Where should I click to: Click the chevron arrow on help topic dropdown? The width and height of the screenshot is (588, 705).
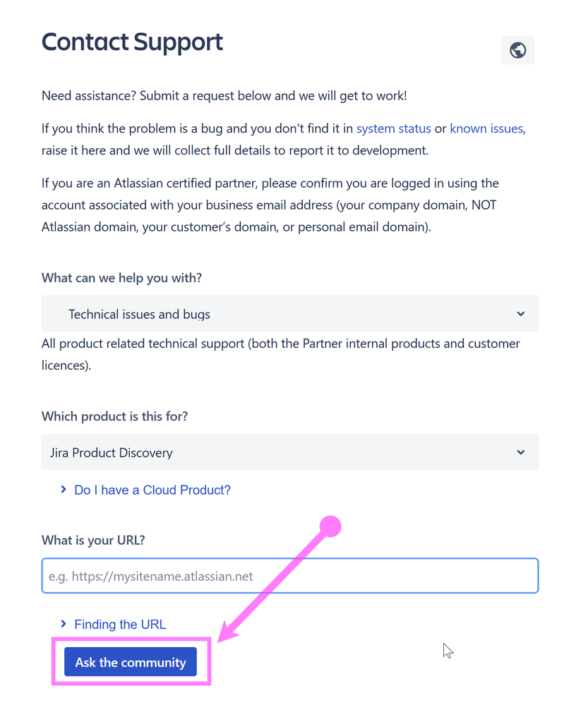[x=520, y=314]
